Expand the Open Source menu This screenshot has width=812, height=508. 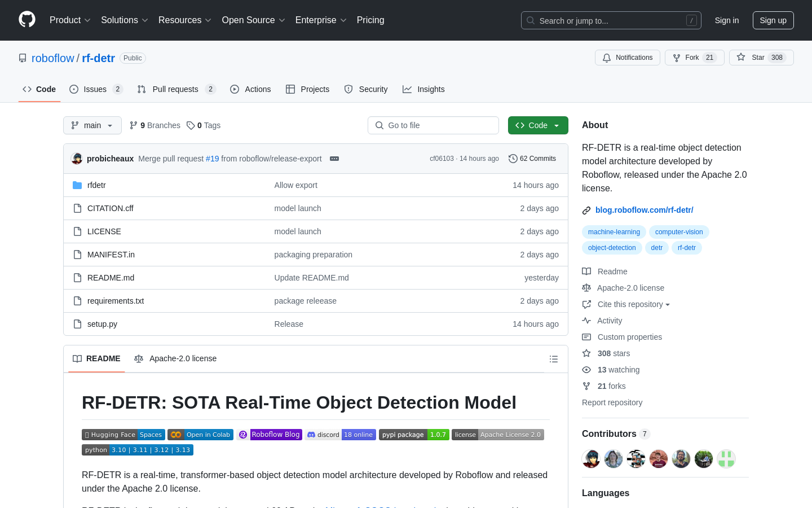coord(254,20)
